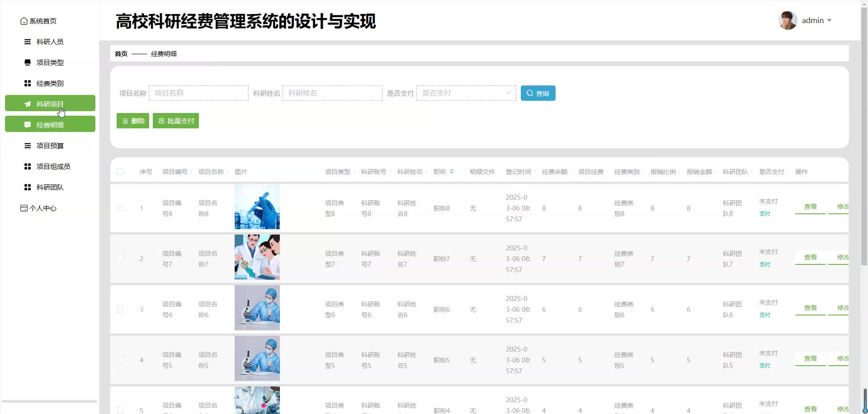This screenshot has height=414, width=868.
Task: Click the 批量支付 batch payment button
Action: tap(176, 121)
